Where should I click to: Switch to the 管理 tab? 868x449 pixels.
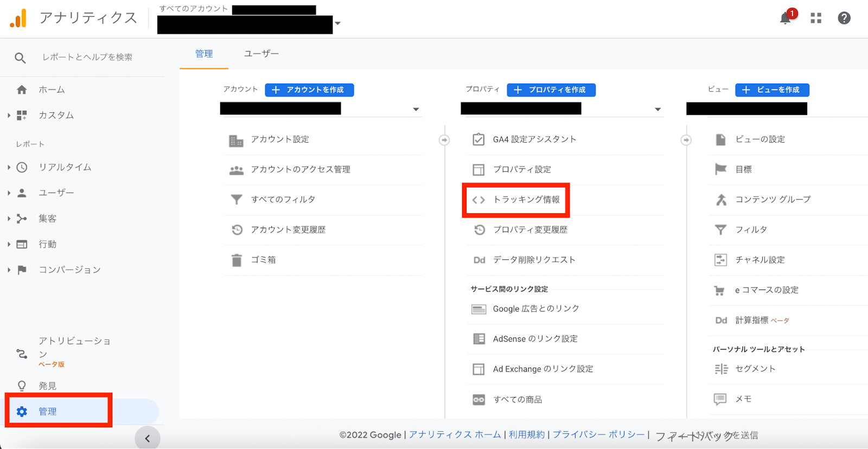coord(204,54)
